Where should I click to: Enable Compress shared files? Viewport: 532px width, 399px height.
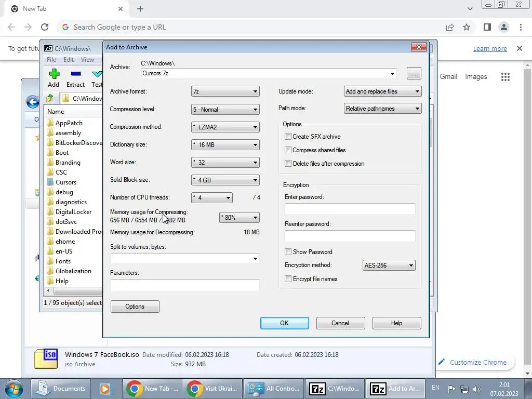click(288, 150)
